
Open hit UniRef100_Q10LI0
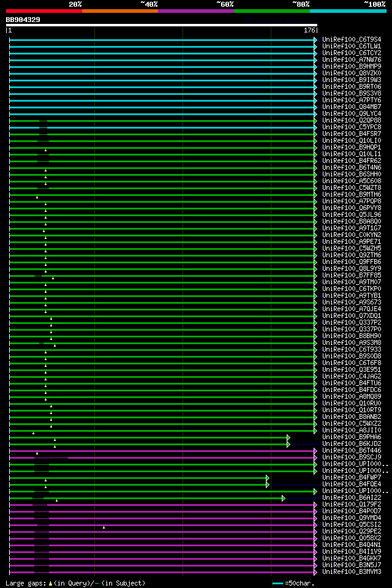(x=352, y=141)
